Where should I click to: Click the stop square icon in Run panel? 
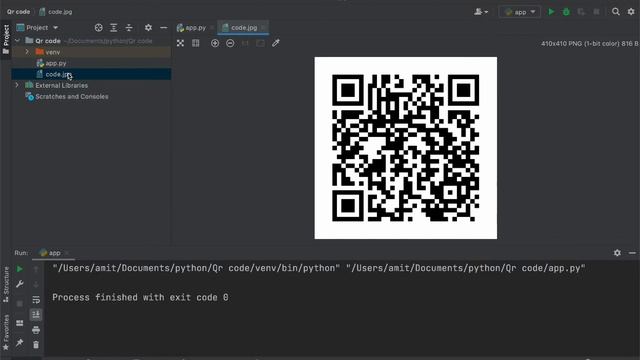point(20,303)
